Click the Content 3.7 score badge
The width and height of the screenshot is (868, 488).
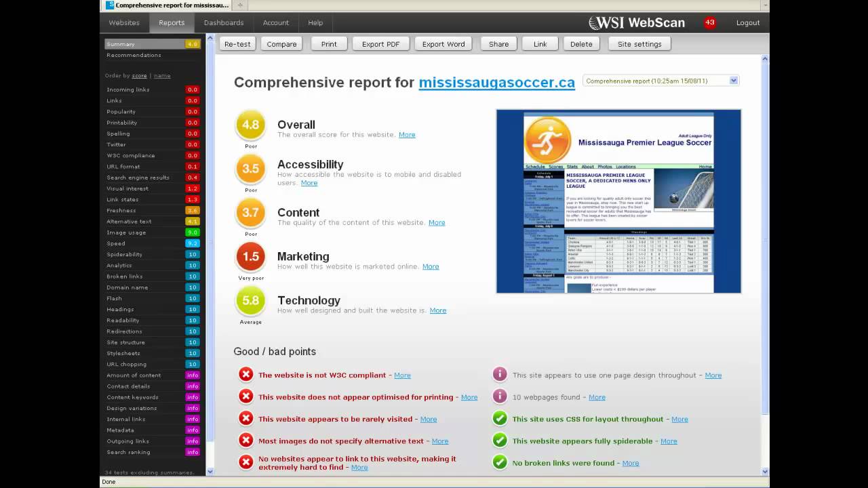(251, 213)
